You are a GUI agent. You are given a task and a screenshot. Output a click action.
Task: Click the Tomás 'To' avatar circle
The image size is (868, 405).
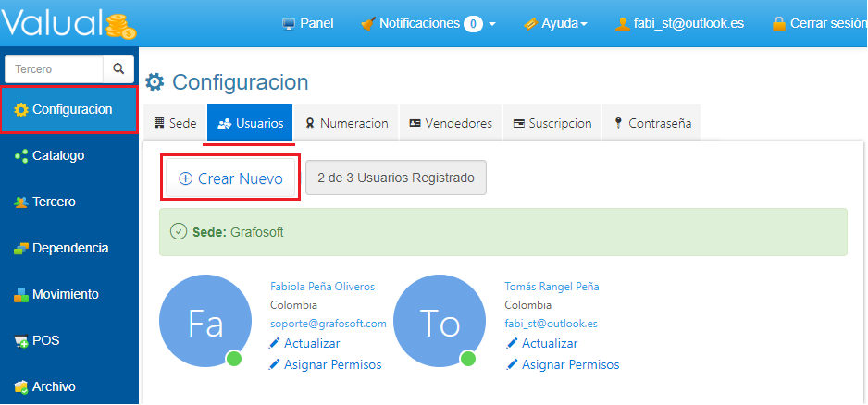click(x=440, y=323)
